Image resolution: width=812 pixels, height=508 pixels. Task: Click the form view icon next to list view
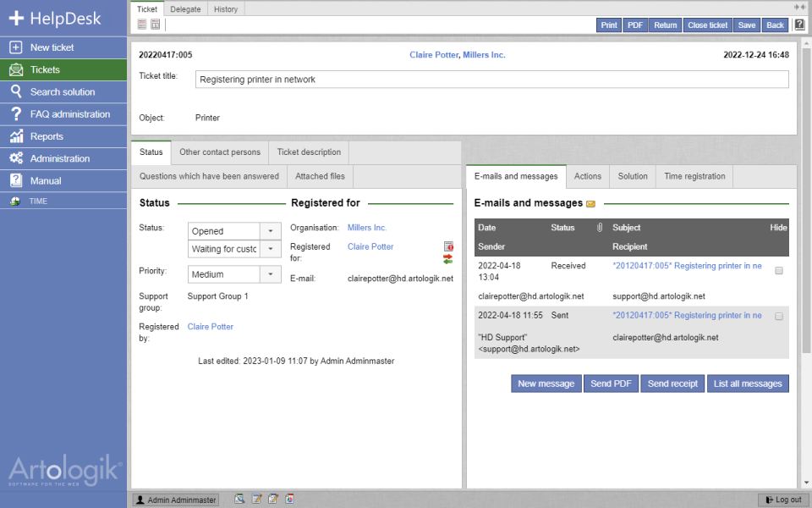pos(155,24)
